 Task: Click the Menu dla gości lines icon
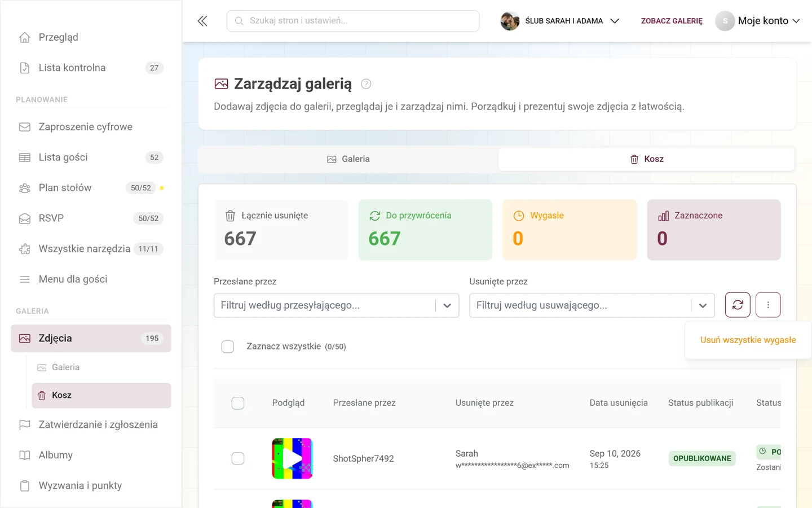pyautogui.click(x=25, y=279)
